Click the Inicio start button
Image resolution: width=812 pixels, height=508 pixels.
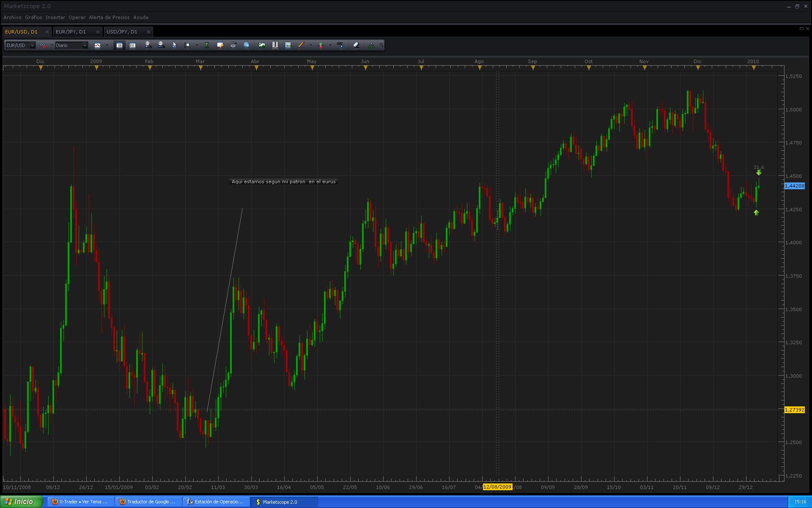(22, 502)
